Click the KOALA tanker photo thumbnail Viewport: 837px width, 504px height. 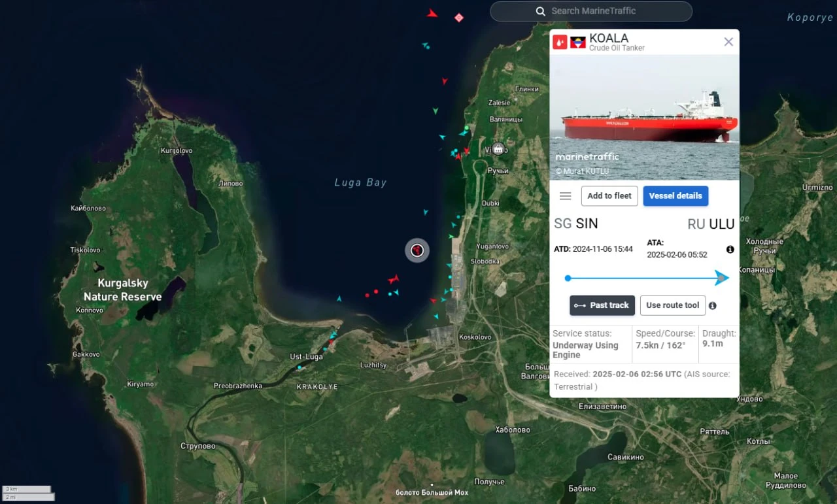point(645,117)
